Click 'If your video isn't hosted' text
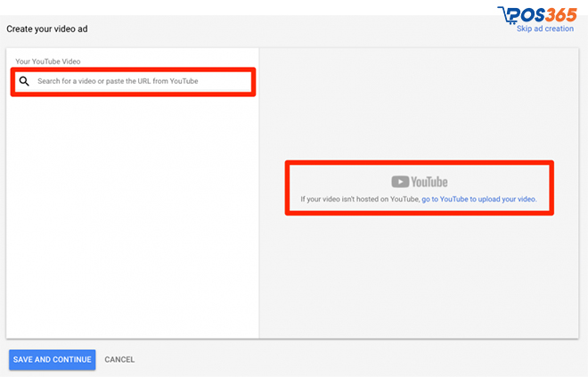This screenshot has height=392, width=588. click(360, 200)
